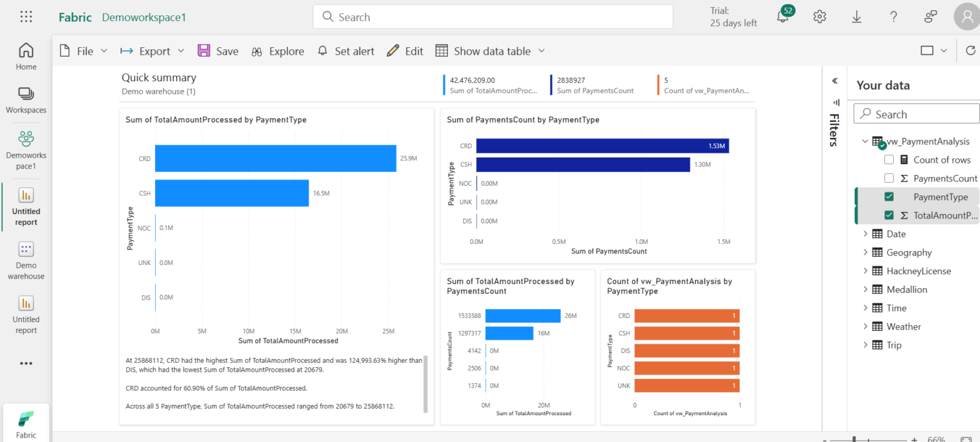Select CSH bar in PaymentsCount chart
Viewport: 980px width, 442px height.
pos(583,165)
